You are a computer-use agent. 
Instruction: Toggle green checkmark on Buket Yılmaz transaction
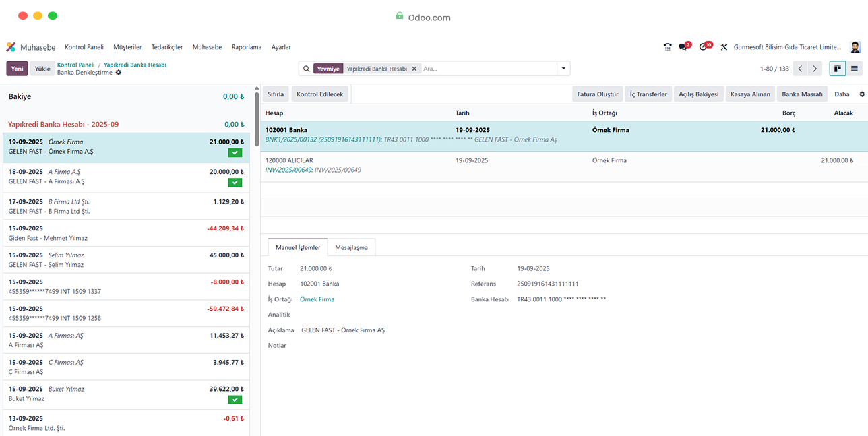(235, 400)
